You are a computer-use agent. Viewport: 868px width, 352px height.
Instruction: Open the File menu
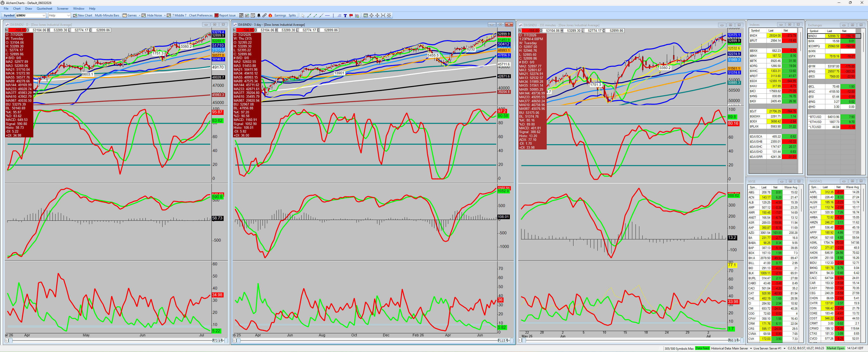(6, 8)
